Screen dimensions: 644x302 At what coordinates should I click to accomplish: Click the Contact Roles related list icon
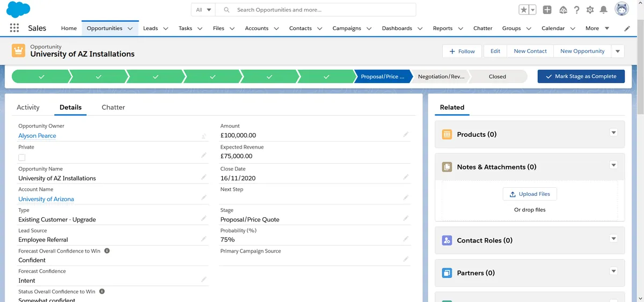click(447, 240)
